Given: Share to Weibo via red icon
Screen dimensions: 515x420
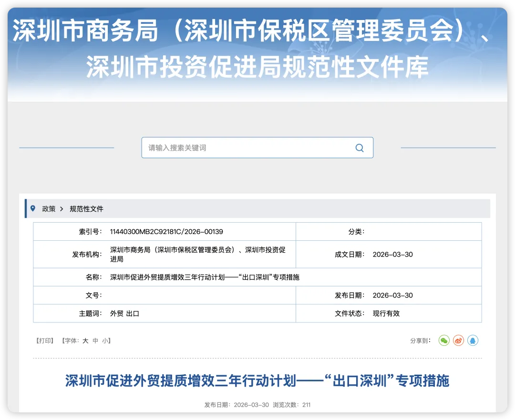Looking at the screenshot, I should tap(458, 340).
